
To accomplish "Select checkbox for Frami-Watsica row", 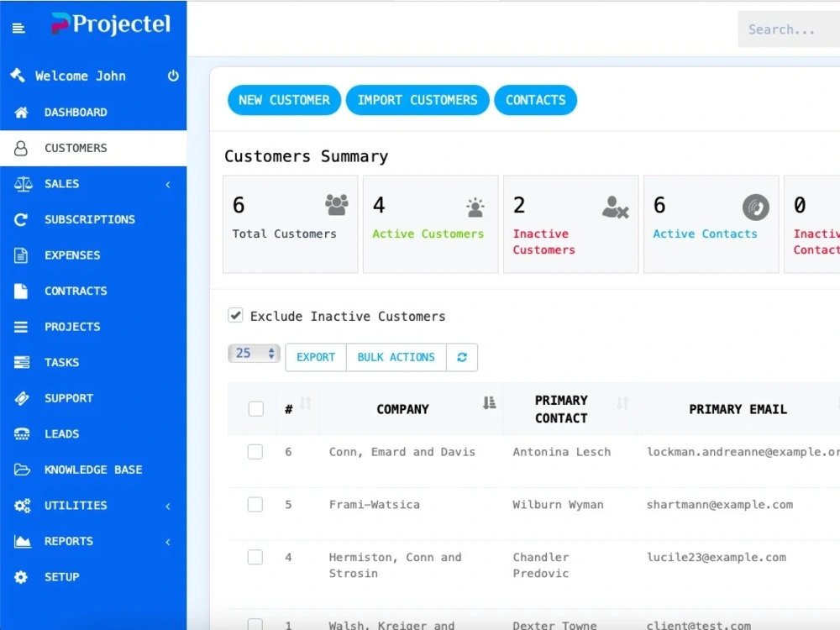I will [255, 504].
